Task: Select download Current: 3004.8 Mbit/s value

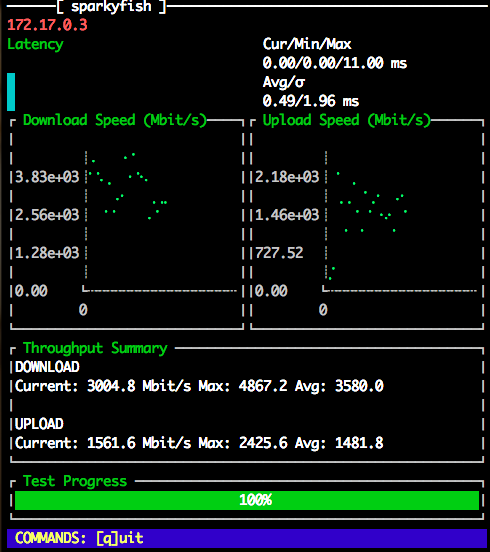Action: coord(103,386)
